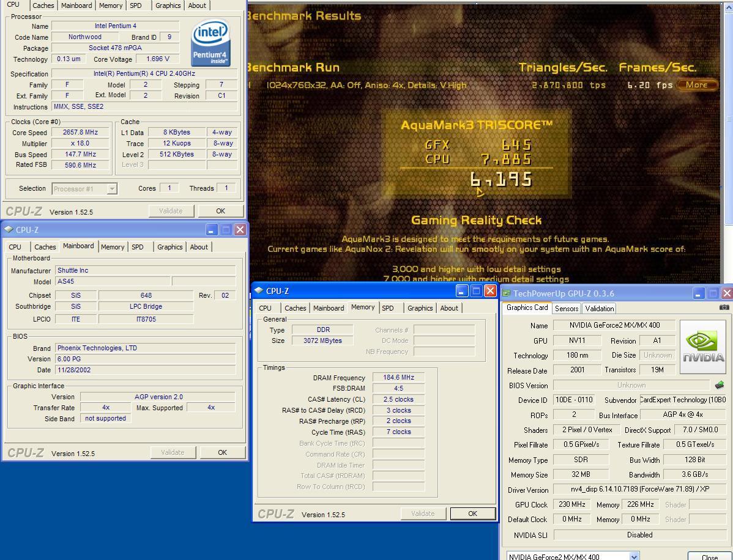
Task: Click the NVIDIA SLI Disabled field
Action: coord(640,535)
